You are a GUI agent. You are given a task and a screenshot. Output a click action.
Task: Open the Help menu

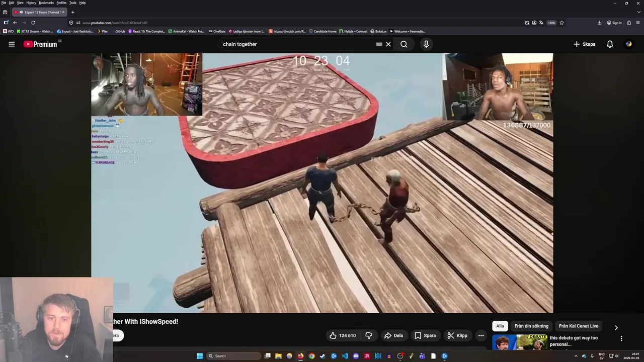click(x=83, y=3)
